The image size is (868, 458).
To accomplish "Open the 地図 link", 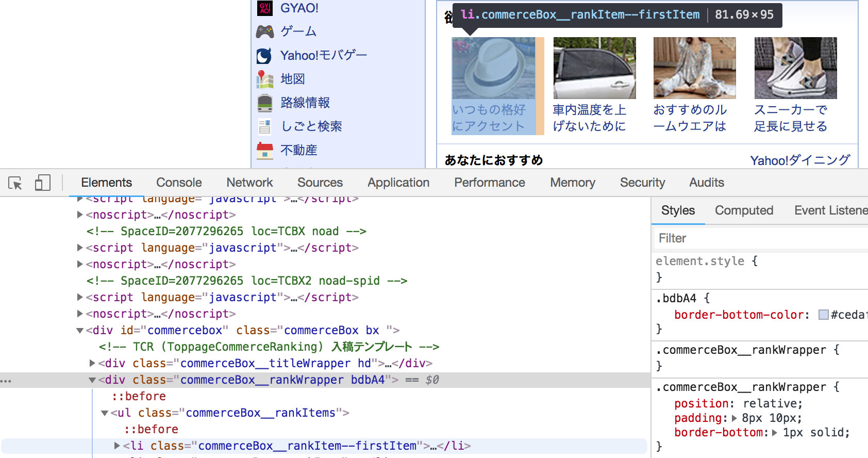I will coord(293,79).
